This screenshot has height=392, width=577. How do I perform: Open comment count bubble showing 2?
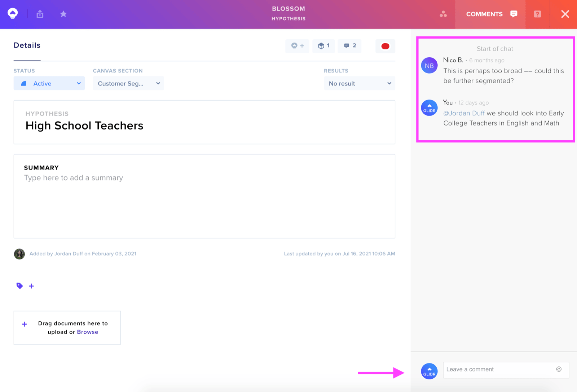pos(350,46)
